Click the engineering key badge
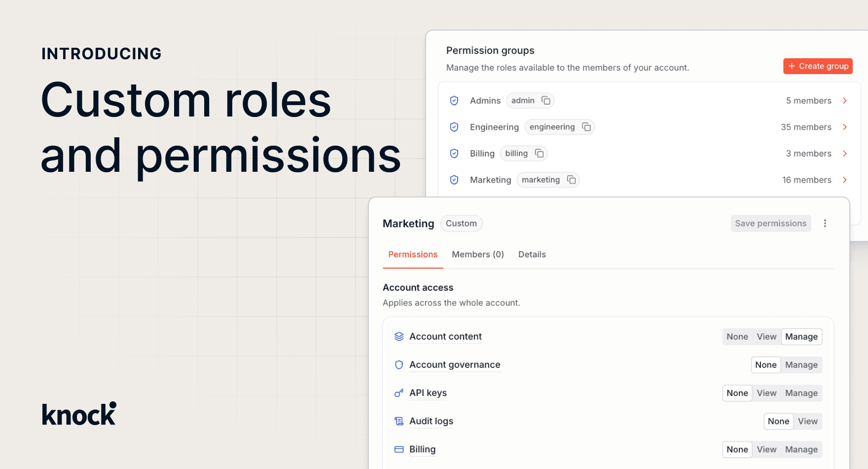 tap(560, 127)
